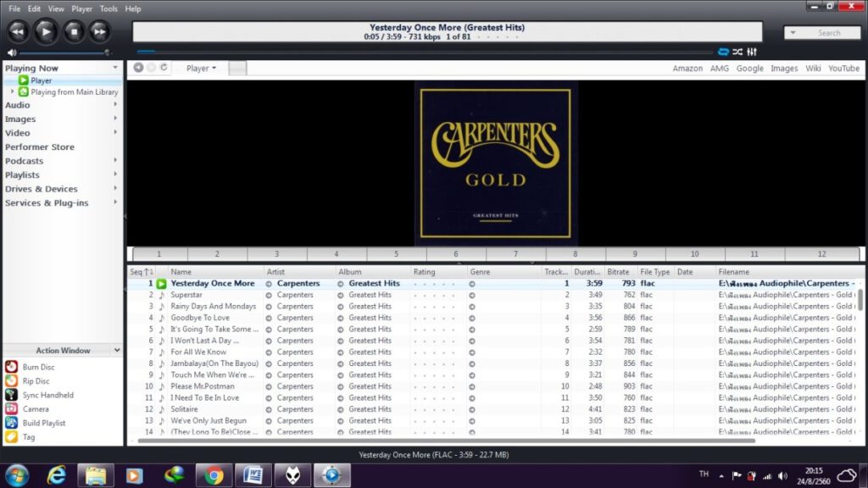Click the horizontal scrollbar under the track list
The image size is (868, 488).
coord(446,441)
